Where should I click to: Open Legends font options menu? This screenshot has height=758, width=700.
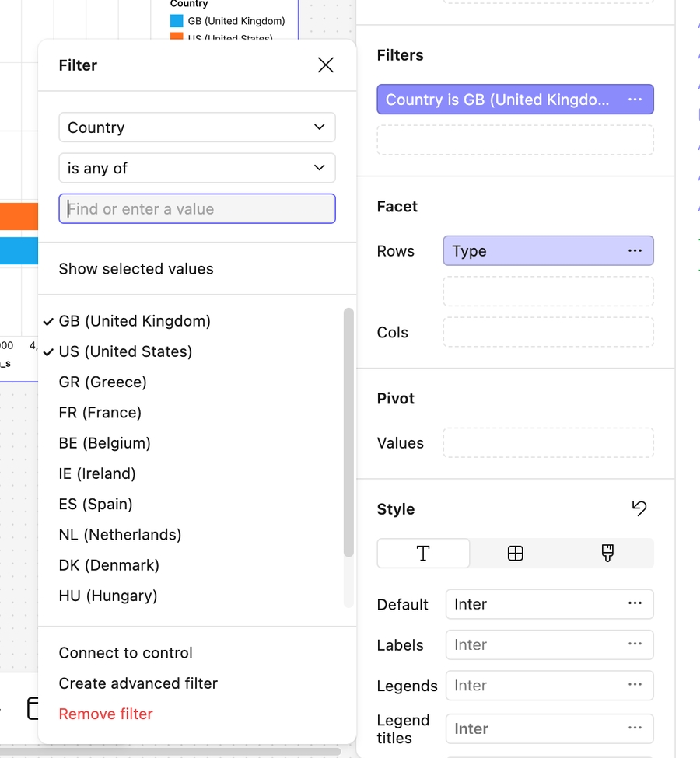coord(635,685)
